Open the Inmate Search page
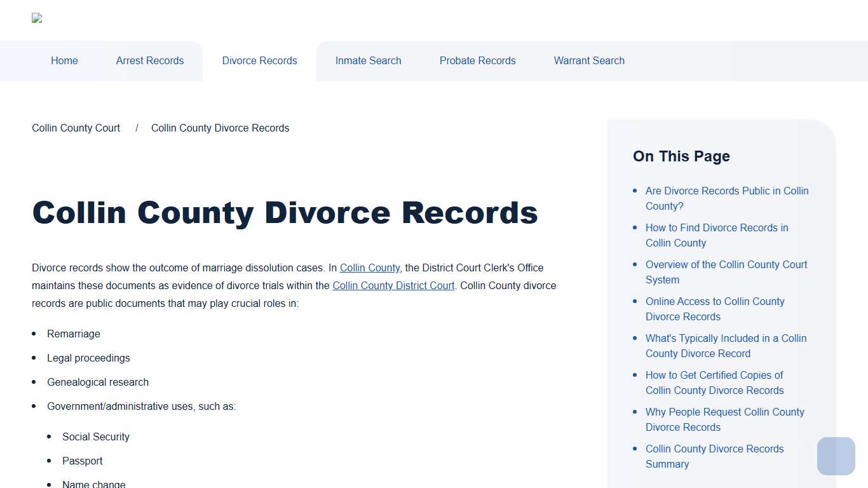Viewport: 868px width, 488px height. pyautogui.click(x=368, y=60)
